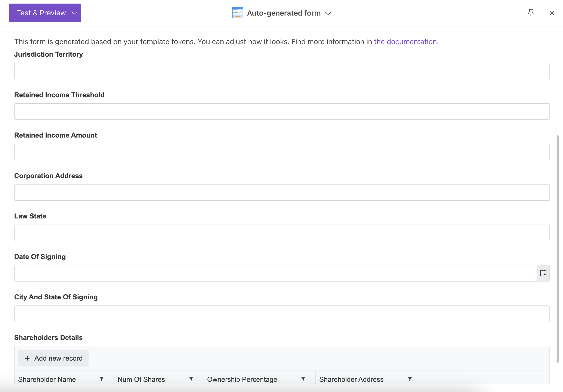Click the plus icon to add a record
This screenshot has width=563, height=392.
click(x=27, y=358)
